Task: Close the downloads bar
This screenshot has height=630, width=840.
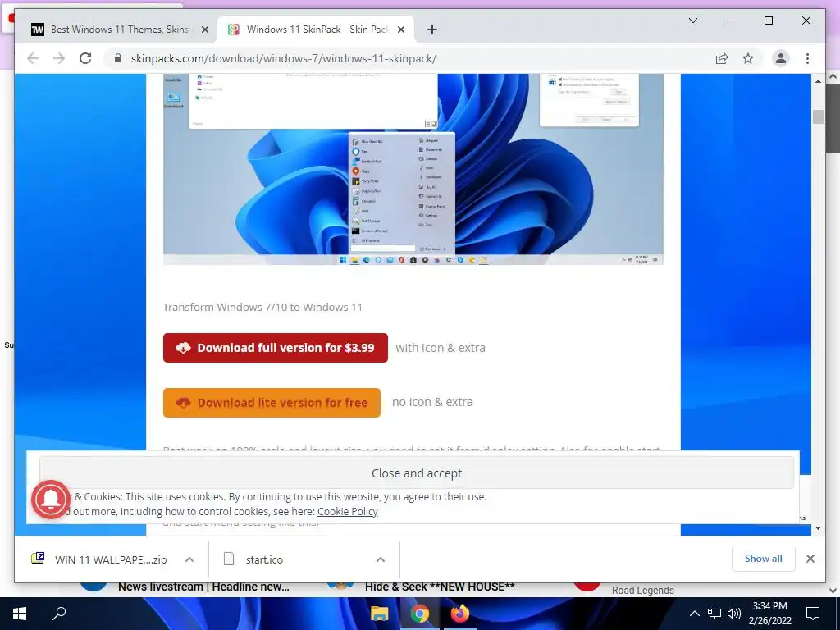Action: tap(810, 559)
